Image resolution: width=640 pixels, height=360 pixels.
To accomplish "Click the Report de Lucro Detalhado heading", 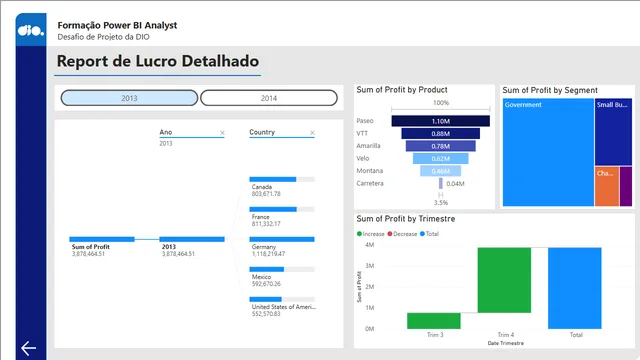I will [158, 61].
